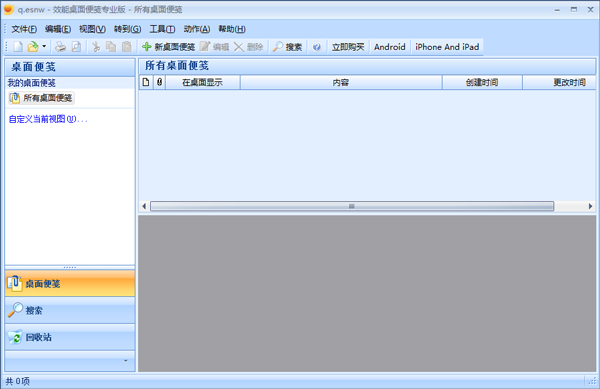Click the cut scissors icon
Image resolution: width=600 pixels, height=389 pixels.
[96, 47]
